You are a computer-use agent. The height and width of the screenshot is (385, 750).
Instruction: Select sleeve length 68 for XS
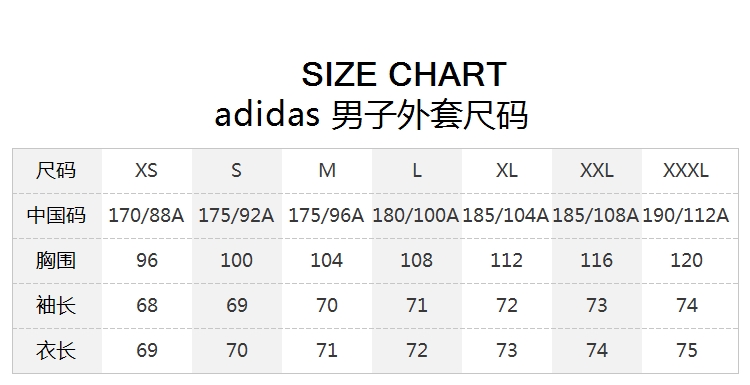147,305
